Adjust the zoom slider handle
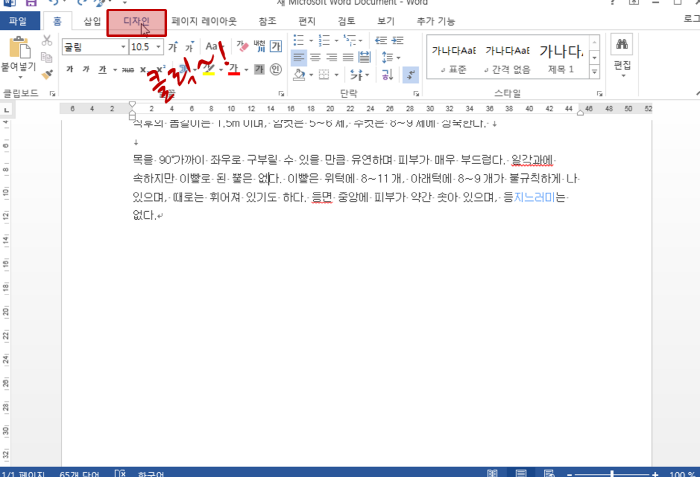Screen dimensions: 700x477 (612, 474)
